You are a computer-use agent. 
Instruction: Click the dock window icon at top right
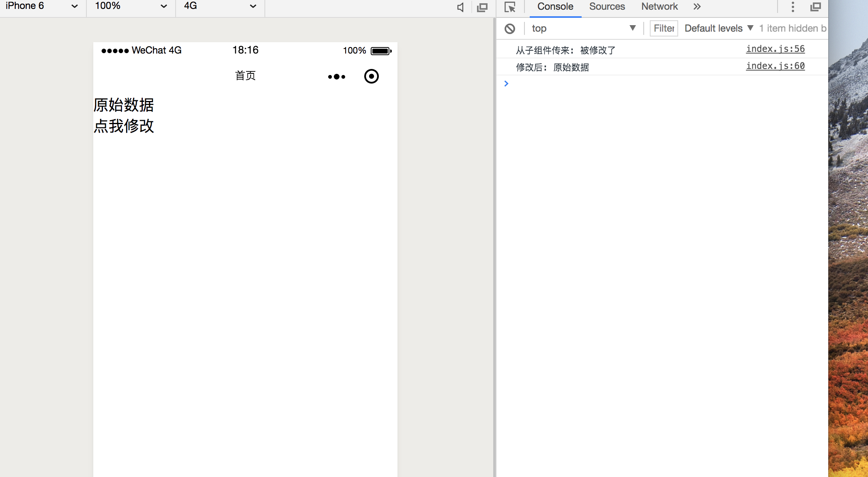[816, 7]
